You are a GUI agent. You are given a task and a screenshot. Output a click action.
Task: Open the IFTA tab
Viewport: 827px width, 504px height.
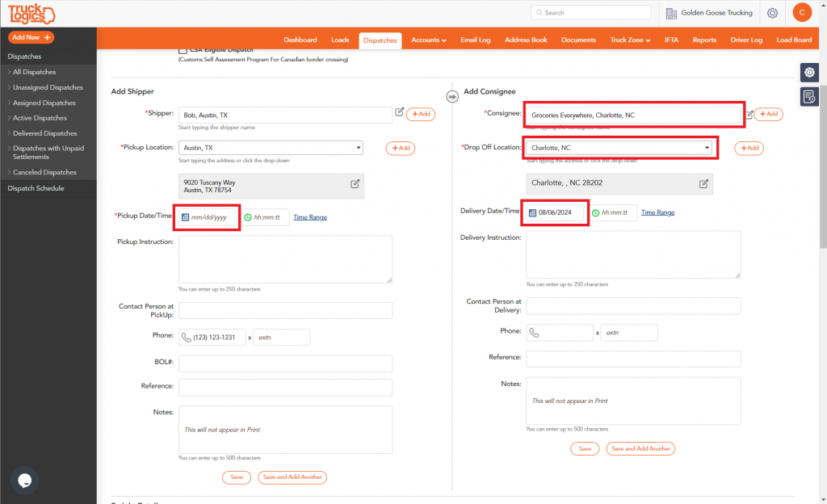[671, 40]
